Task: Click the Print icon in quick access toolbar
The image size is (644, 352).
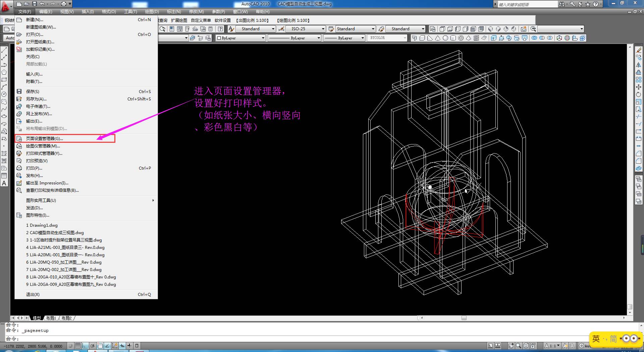Action: coord(63,4)
